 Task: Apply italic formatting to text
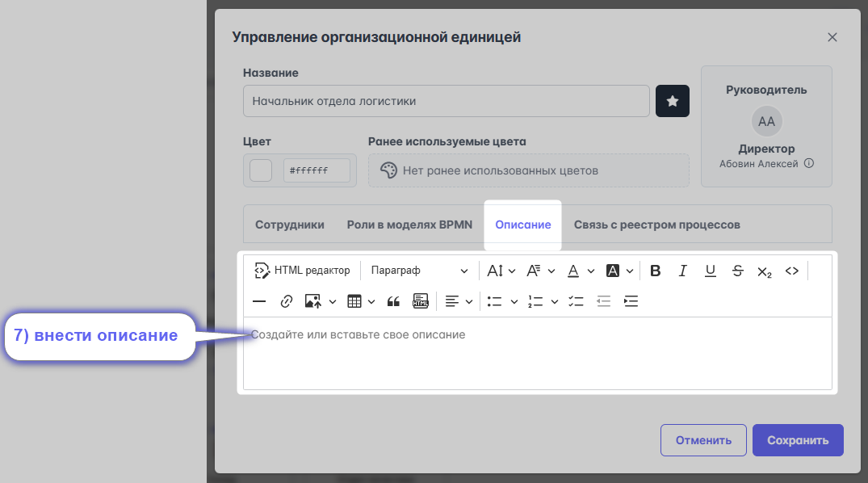(683, 271)
